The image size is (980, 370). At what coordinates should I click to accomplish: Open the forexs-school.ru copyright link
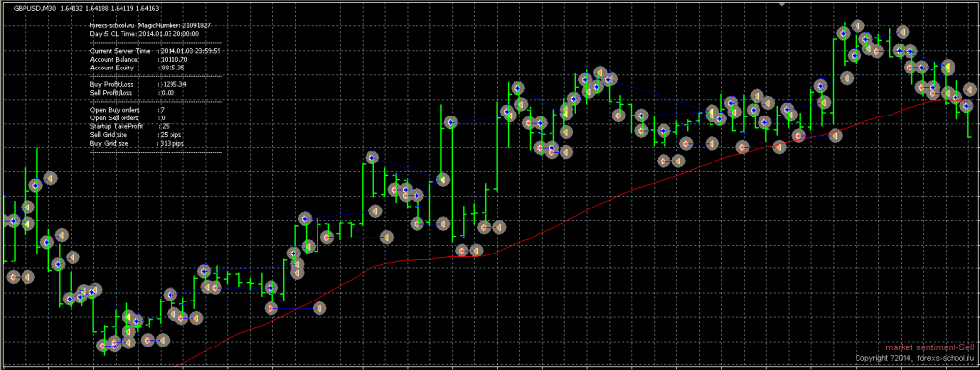point(914,359)
